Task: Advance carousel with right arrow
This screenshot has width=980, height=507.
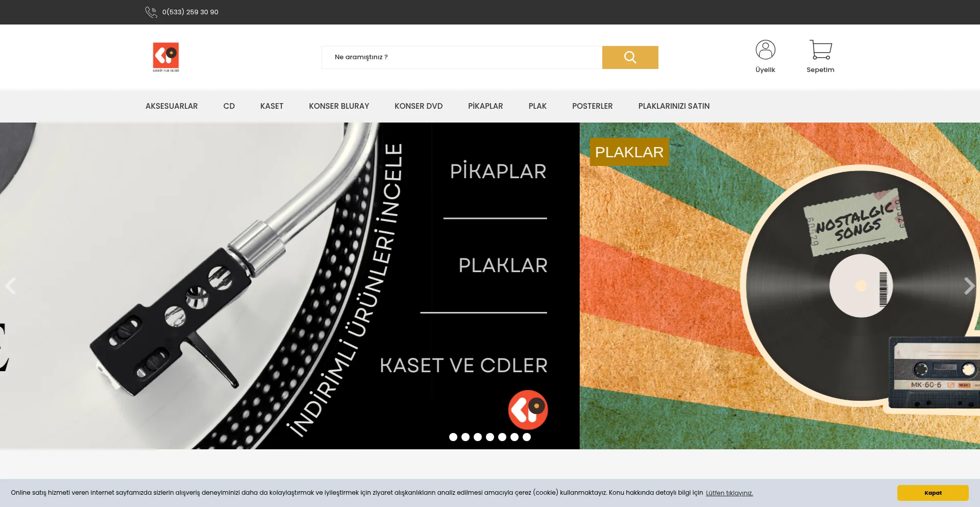Action: 969,286
